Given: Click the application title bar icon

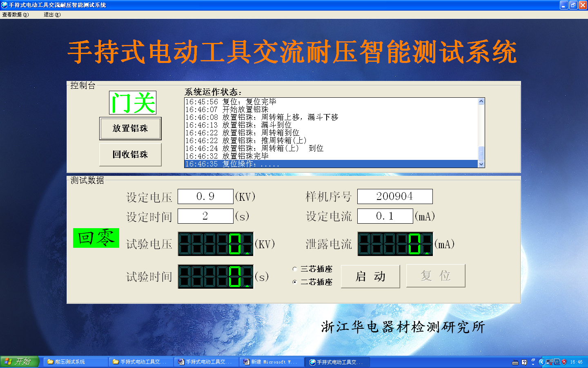Looking at the screenshot, I should click(4, 5).
